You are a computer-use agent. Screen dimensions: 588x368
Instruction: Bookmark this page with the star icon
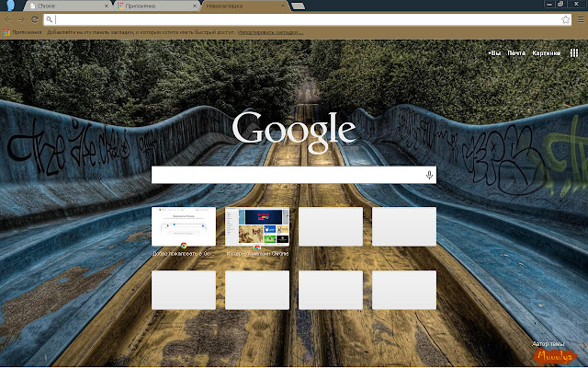[566, 19]
